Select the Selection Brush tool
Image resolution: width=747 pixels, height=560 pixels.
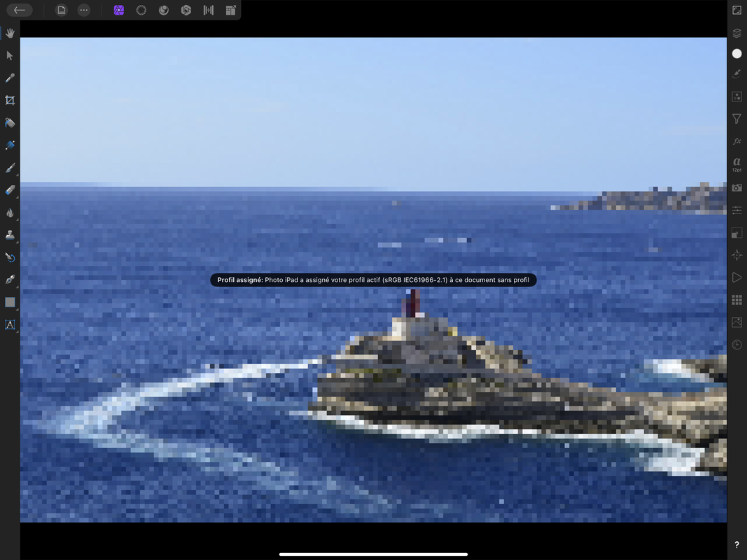10,145
